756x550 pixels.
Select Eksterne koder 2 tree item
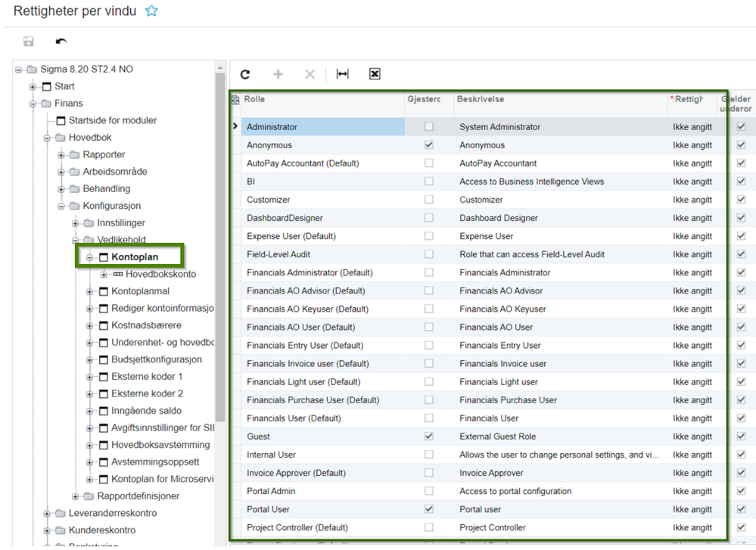(x=147, y=394)
